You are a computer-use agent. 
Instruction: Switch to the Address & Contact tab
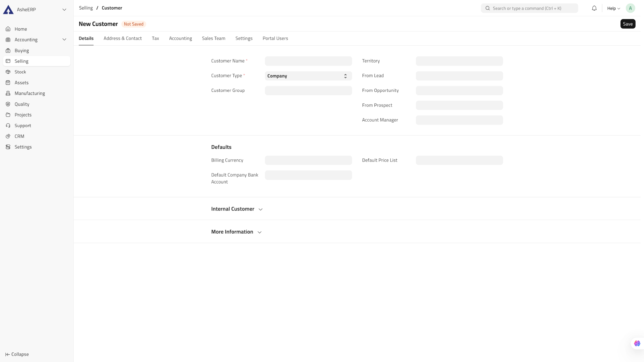point(122,38)
